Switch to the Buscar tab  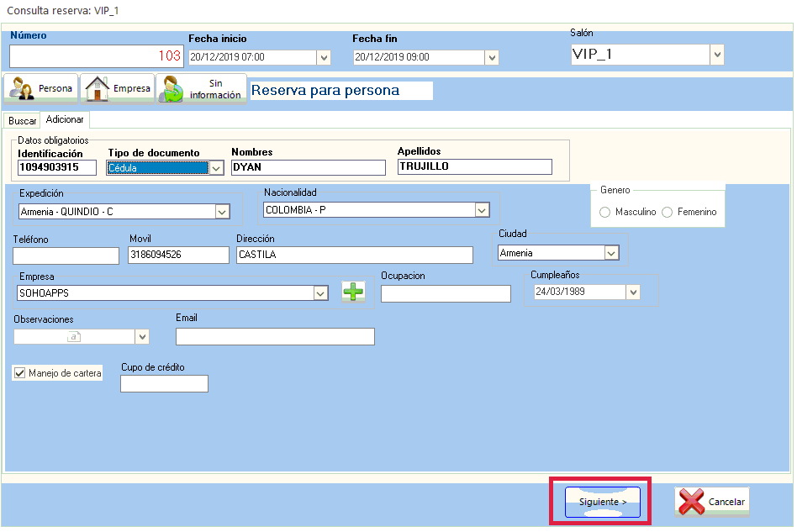point(23,121)
